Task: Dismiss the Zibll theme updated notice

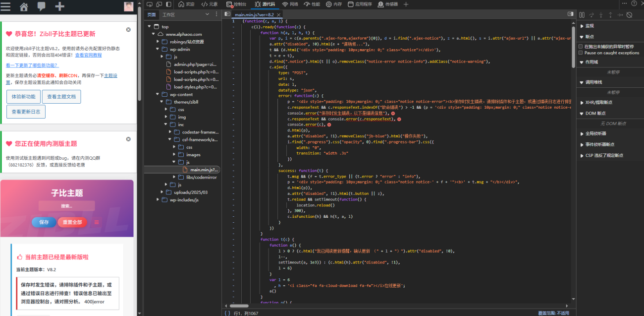Action: (x=128, y=30)
